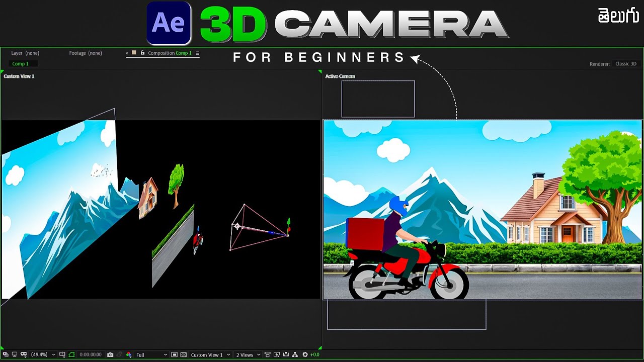This screenshot has height=362, width=644.
Task: Open the 2 Views layout dropdown
Action: pos(248,354)
